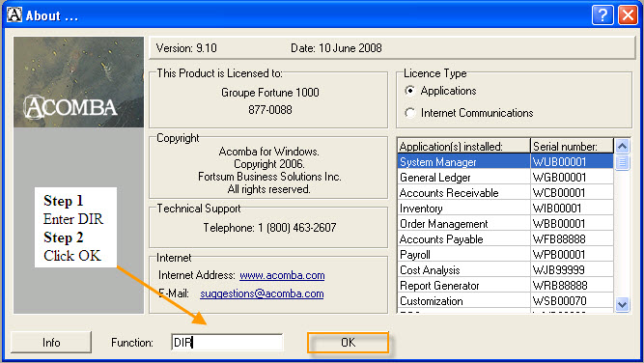The image size is (644, 363).
Task: Click scroll up arrow in applications list
Action: click(x=622, y=146)
